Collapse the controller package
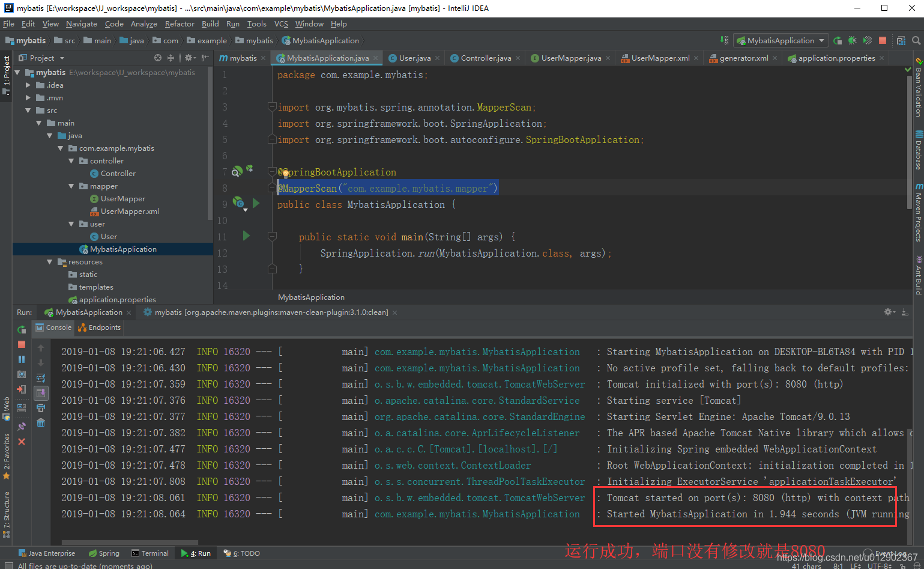924x569 pixels. click(71, 161)
